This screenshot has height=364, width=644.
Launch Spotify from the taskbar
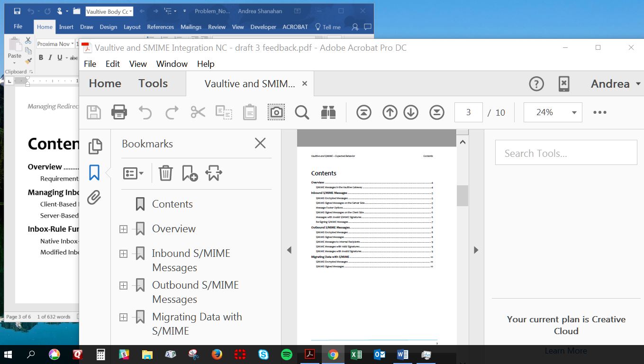click(x=286, y=354)
